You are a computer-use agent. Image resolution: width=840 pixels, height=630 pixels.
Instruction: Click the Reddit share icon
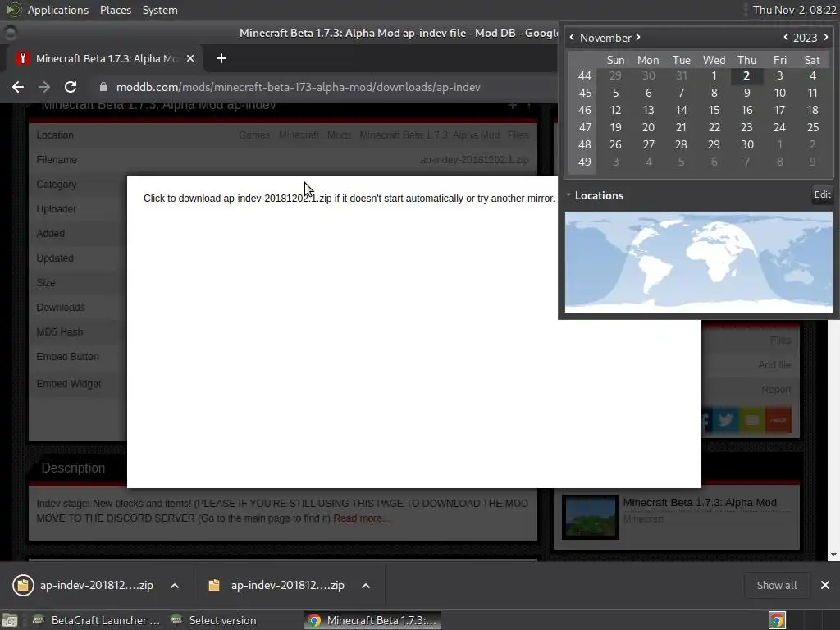tap(778, 420)
